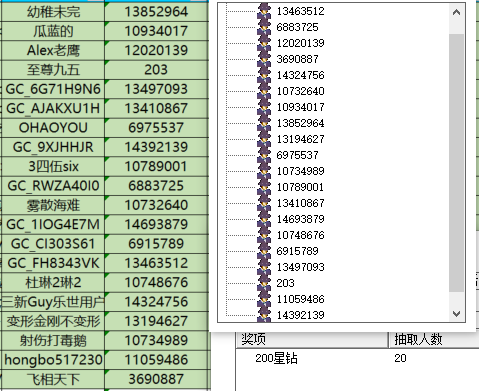
Task: Select spreadsheet cell 3690887
Action: [x=156, y=379]
